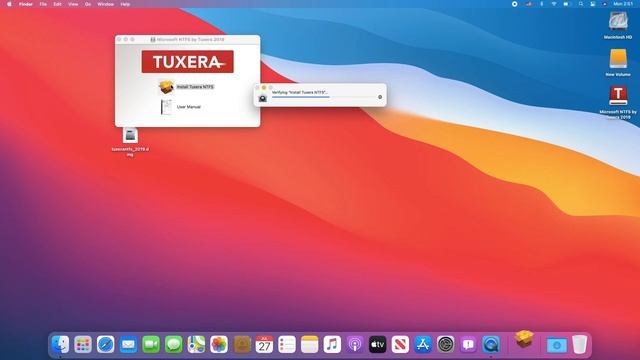Open the Help menu
Image resolution: width=640 pixels, height=360 pixels.
tap(125, 4)
